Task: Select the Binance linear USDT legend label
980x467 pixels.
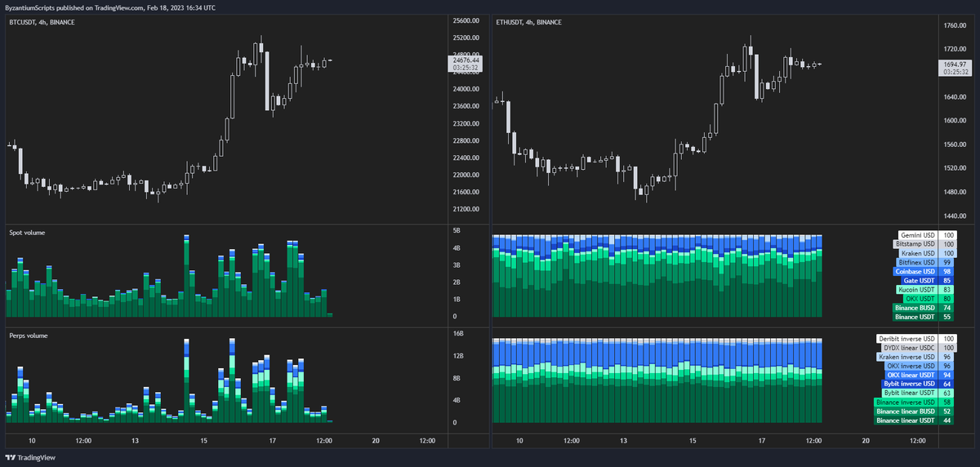Action: pos(906,420)
